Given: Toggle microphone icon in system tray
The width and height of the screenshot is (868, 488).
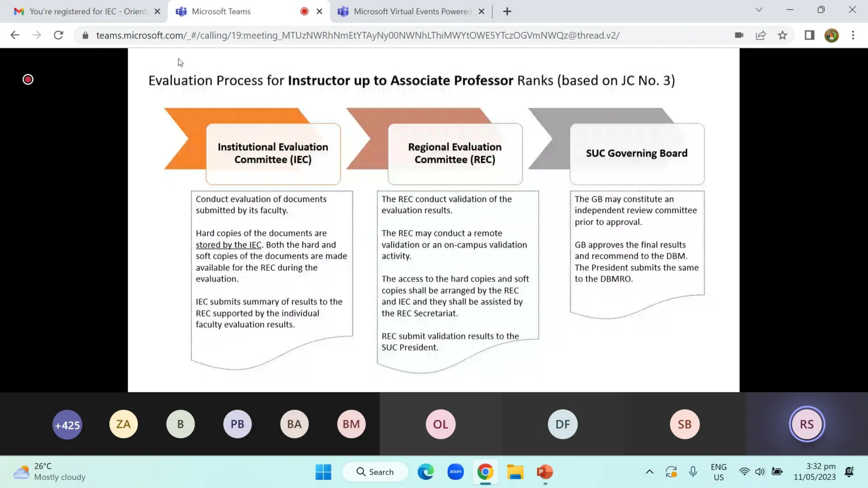Looking at the screenshot, I should click(x=693, y=471).
